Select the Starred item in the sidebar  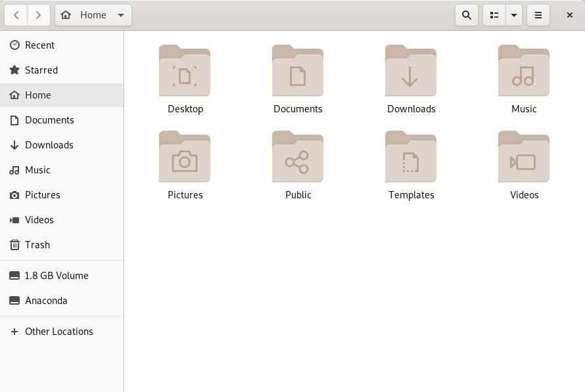coord(41,70)
